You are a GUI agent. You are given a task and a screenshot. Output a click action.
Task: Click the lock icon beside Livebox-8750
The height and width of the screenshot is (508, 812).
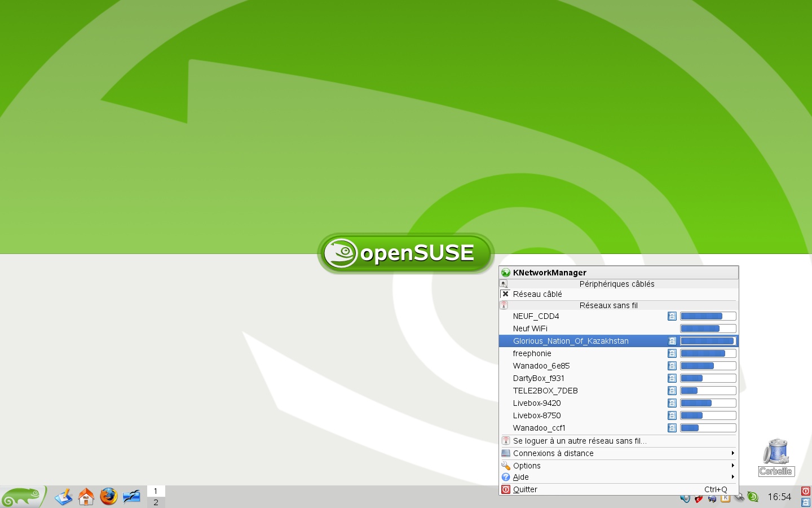coord(672,415)
